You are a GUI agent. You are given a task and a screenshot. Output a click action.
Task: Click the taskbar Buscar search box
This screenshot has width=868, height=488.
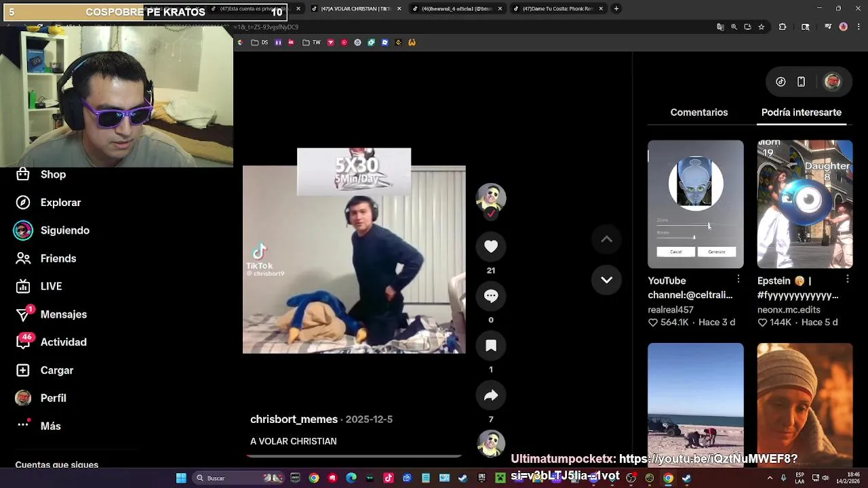pyautogui.click(x=237, y=478)
